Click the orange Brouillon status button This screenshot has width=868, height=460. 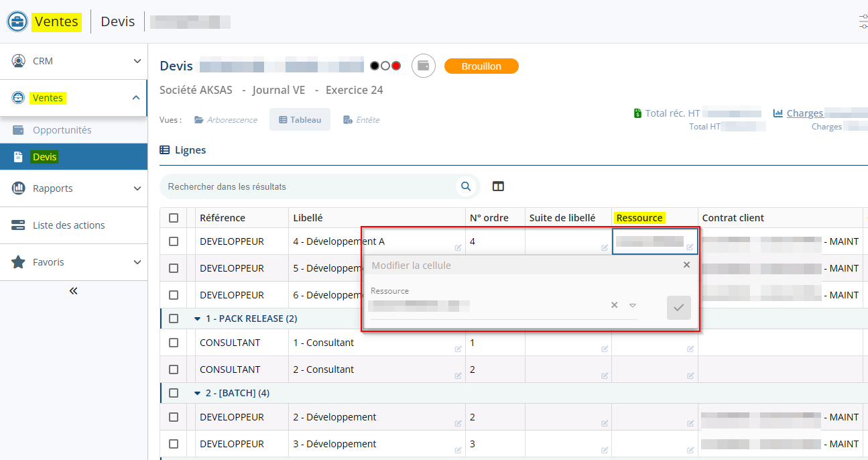(x=481, y=66)
